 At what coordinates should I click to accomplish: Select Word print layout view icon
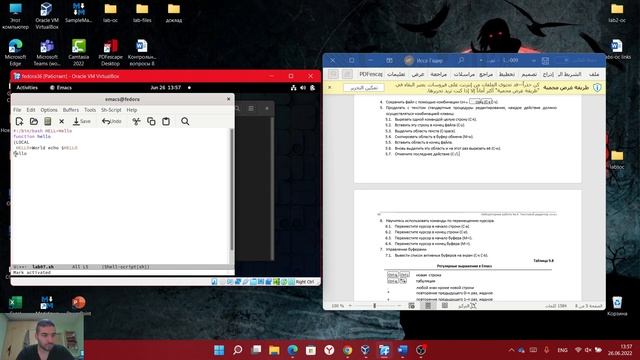[x=428, y=306]
